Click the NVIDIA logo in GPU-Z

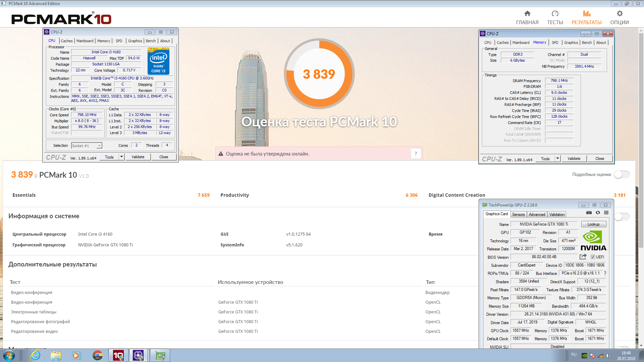593,240
